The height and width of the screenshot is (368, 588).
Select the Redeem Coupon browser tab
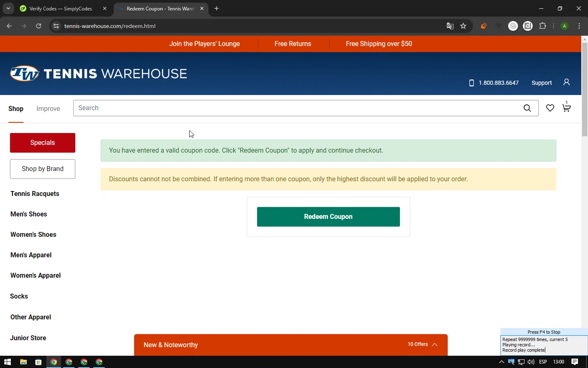tap(161, 8)
